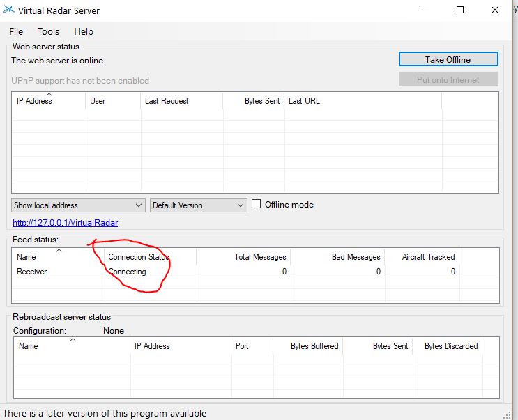518x420 pixels.
Task: Sort rebroadcast servers by the Name column
Action: coord(72,346)
